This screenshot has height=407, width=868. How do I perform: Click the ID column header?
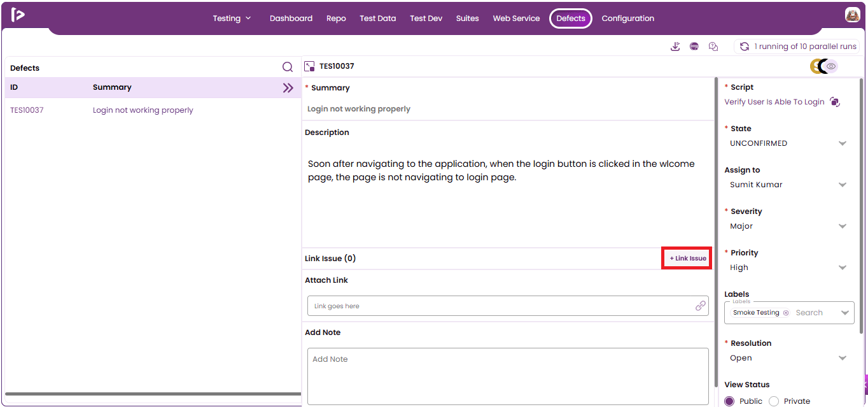coord(14,87)
